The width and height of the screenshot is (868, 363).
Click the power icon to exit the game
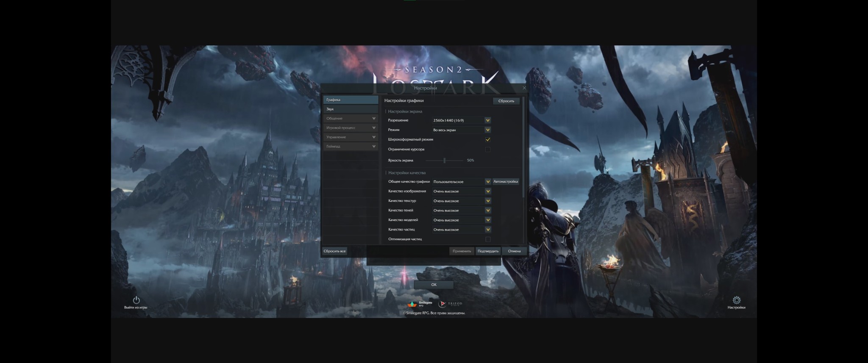136,300
